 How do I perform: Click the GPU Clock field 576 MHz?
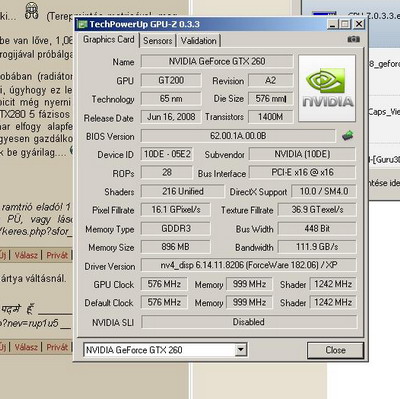pos(164,284)
